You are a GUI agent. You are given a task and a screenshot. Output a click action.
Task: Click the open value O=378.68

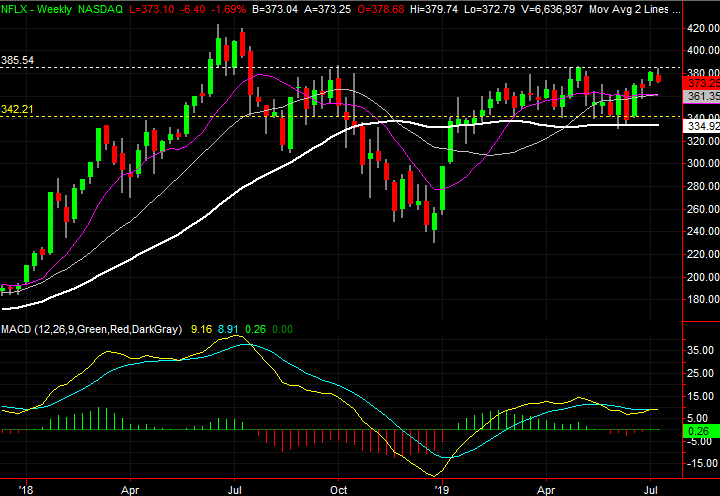tap(380, 9)
